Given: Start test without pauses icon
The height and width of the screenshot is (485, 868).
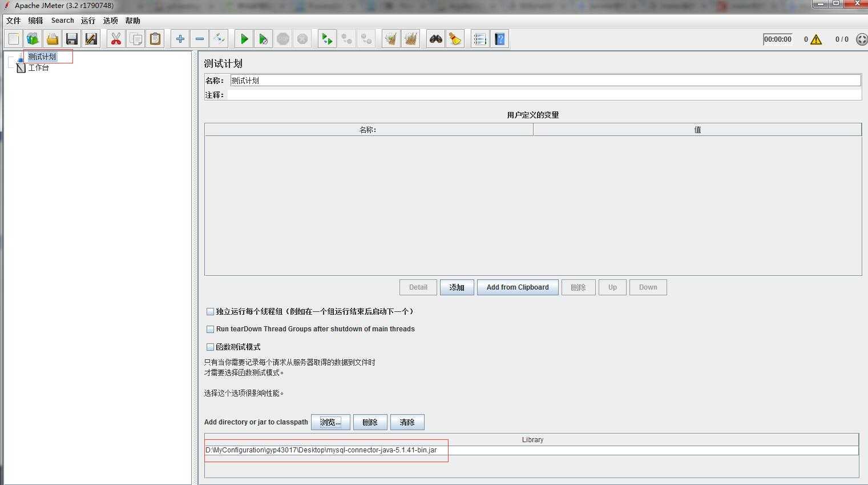Looking at the screenshot, I should (264, 39).
